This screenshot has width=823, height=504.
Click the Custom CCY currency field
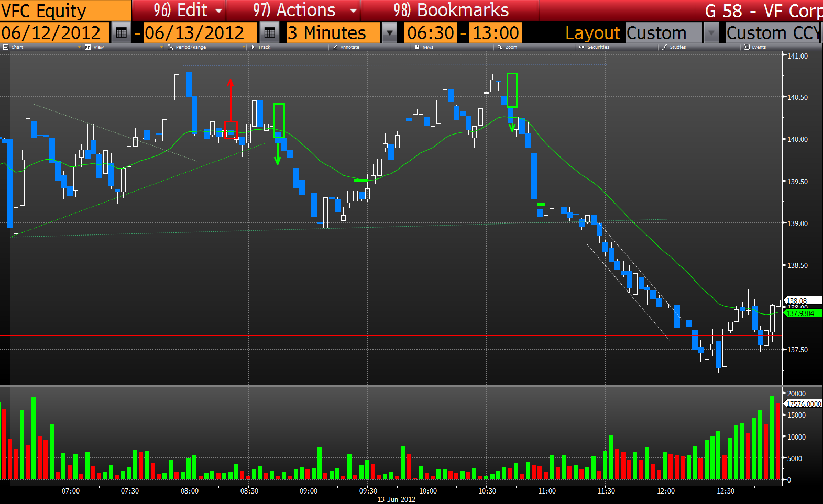pyautogui.click(x=774, y=32)
